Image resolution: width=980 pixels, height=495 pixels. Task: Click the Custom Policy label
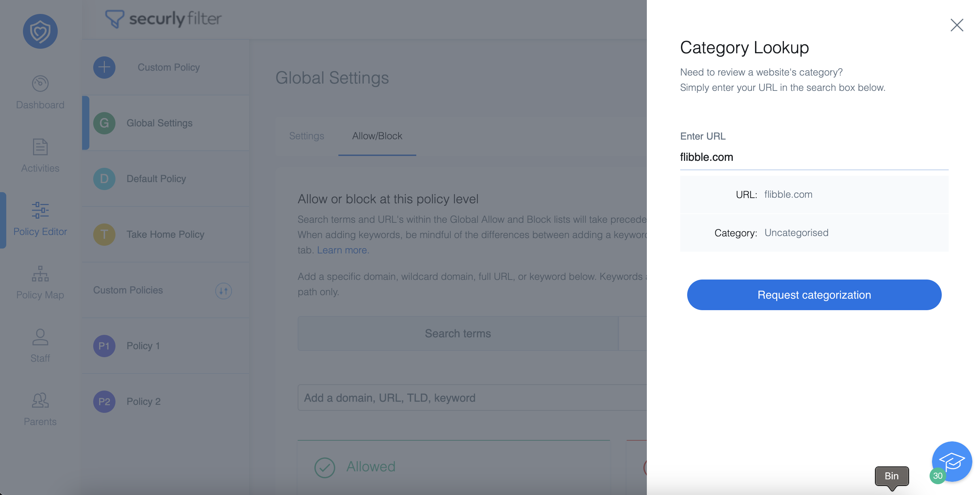click(169, 68)
